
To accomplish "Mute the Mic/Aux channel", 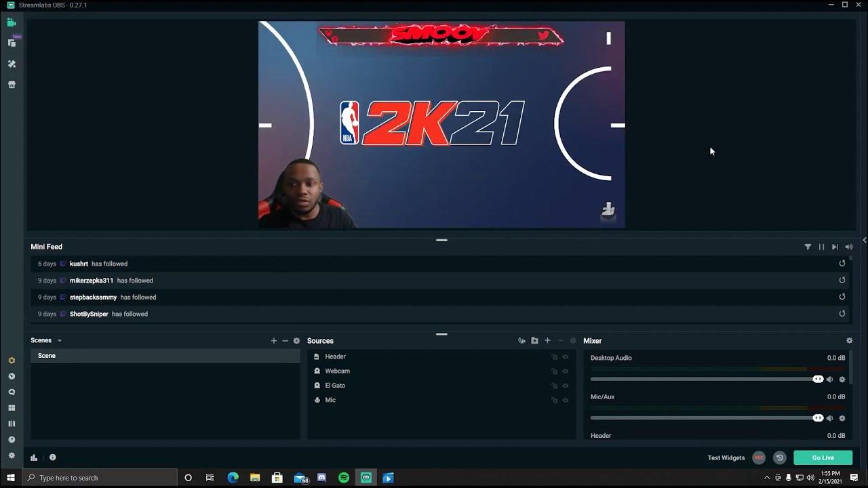I will coord(829,418).
